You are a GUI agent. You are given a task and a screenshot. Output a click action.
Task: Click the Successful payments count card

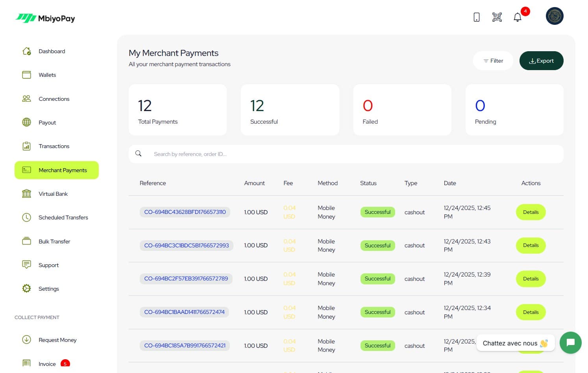point(290,110)
